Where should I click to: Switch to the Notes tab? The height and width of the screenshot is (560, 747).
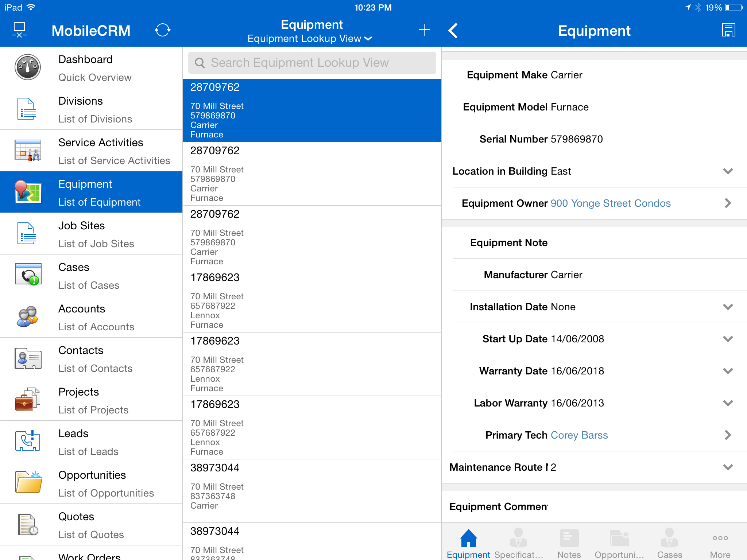(569, 543)
